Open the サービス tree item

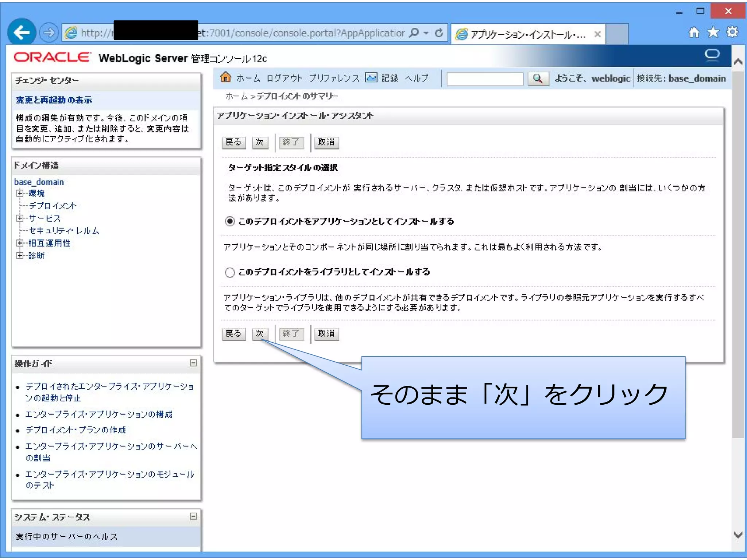(44, 218)
